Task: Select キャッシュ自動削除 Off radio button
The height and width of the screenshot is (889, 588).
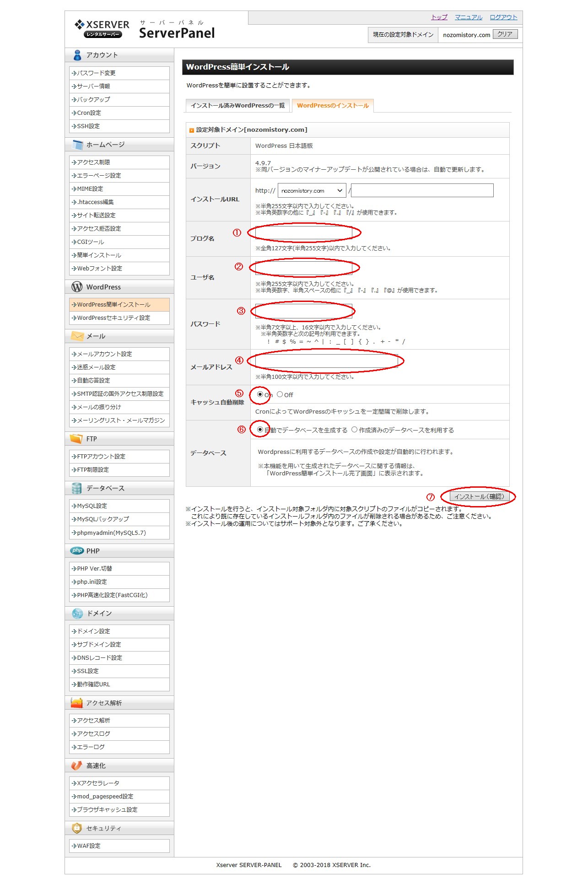Action: pos(280,394)
